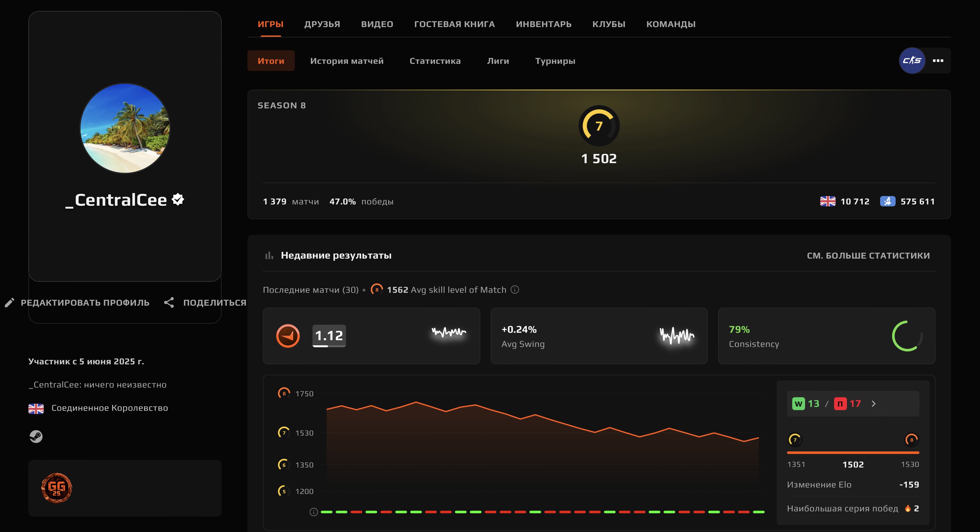Open the Steam profile icon link

coord(36,437)
